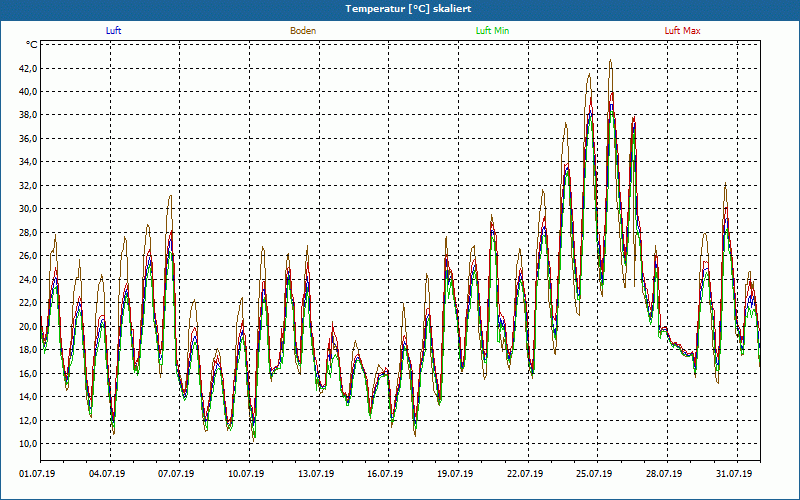Click the 14,0 y-axis value
This screenshot has height=500, width=800.
28,397
